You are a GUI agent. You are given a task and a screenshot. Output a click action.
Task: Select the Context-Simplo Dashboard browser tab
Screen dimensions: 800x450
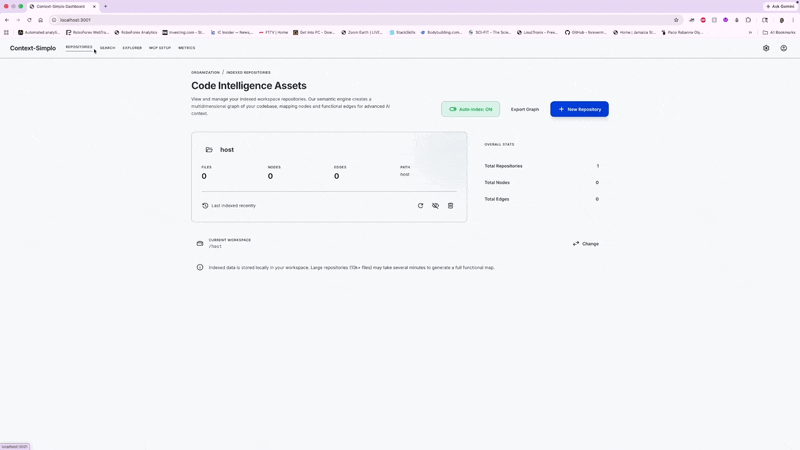(x=62, y=7)
